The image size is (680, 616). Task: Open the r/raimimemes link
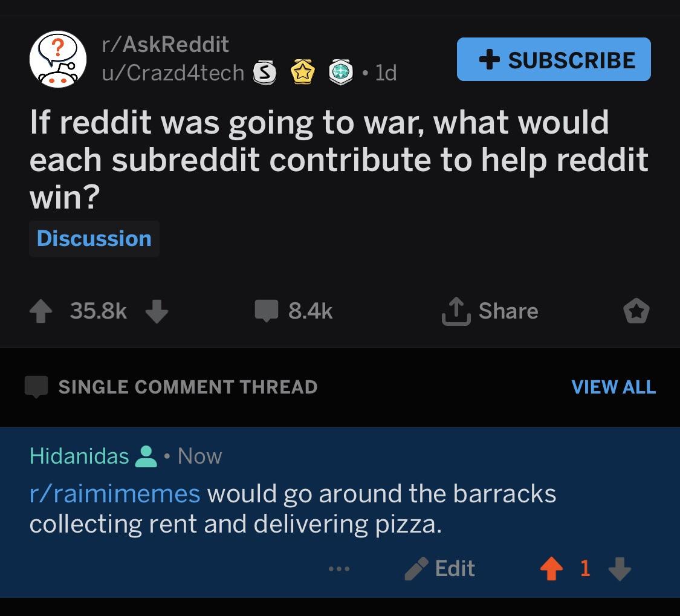[x=115, y=494]
